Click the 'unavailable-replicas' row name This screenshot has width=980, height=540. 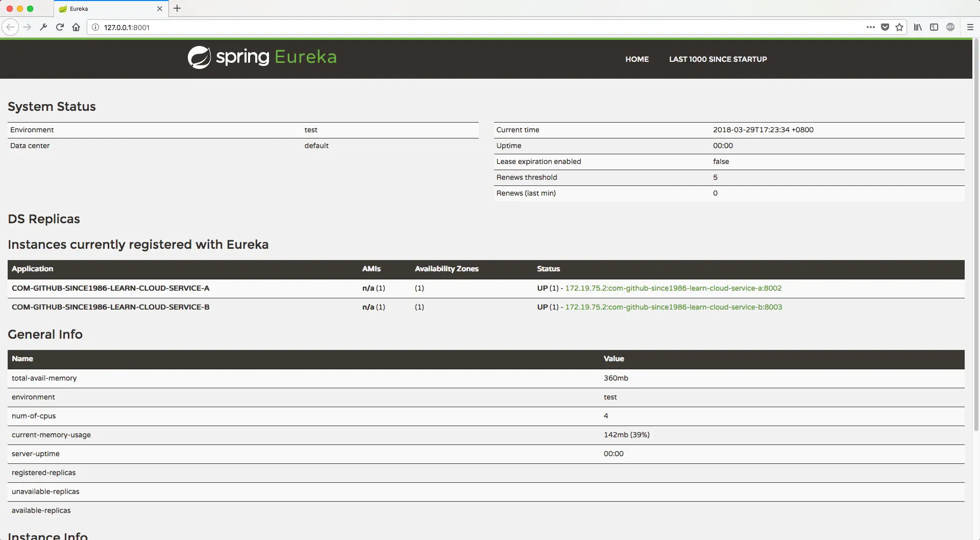coord(45,491)
